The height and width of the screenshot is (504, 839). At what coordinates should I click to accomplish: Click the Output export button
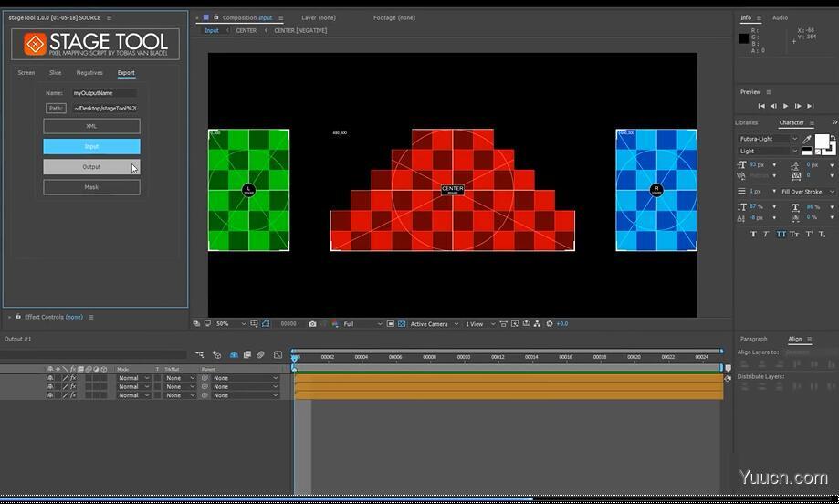(x=91, y=167)
